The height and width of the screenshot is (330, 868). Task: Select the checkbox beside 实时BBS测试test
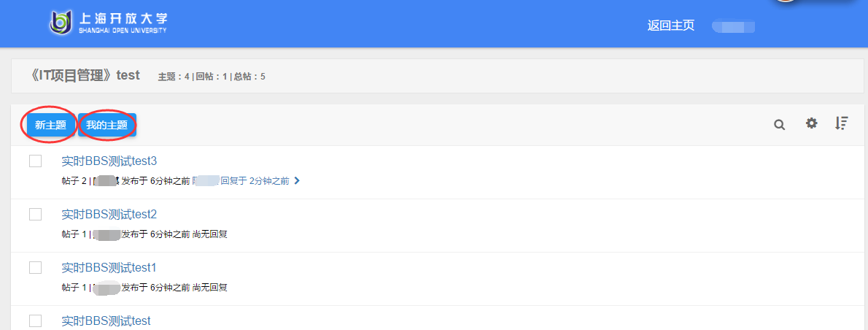[36, 321]
